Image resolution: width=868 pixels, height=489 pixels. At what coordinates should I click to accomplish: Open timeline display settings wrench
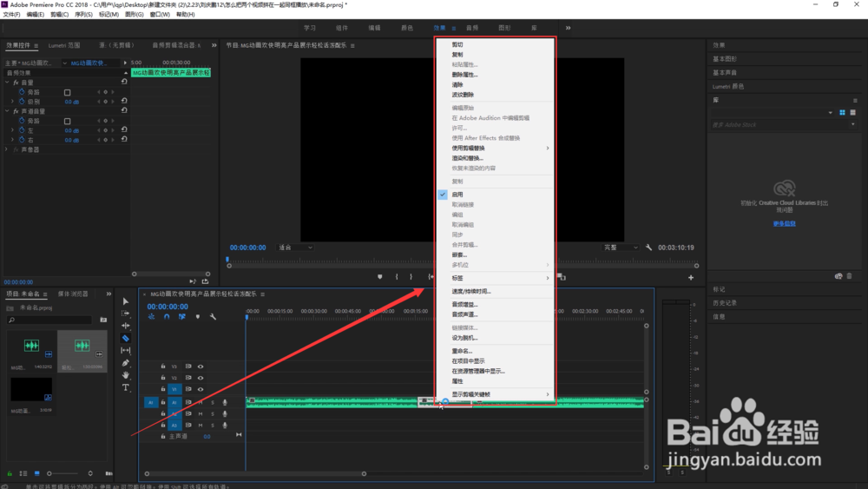pyautogui.click(x=214, y=317)
